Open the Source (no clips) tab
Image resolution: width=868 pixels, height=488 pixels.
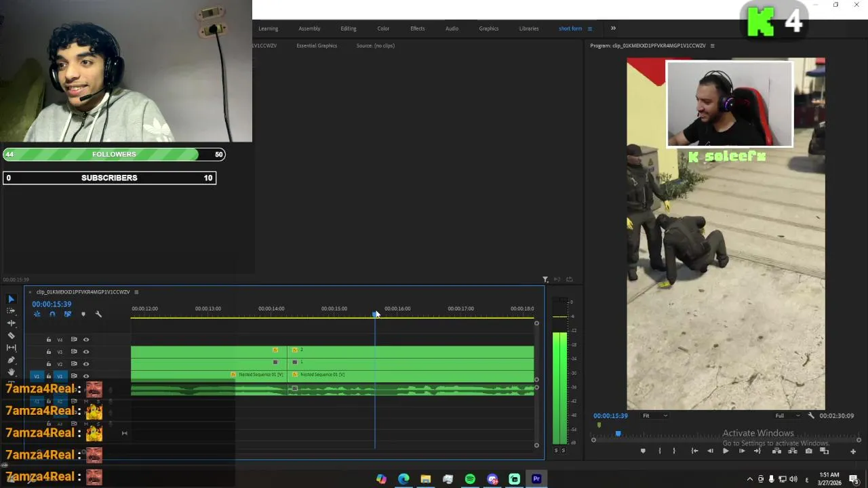(376, 45)
